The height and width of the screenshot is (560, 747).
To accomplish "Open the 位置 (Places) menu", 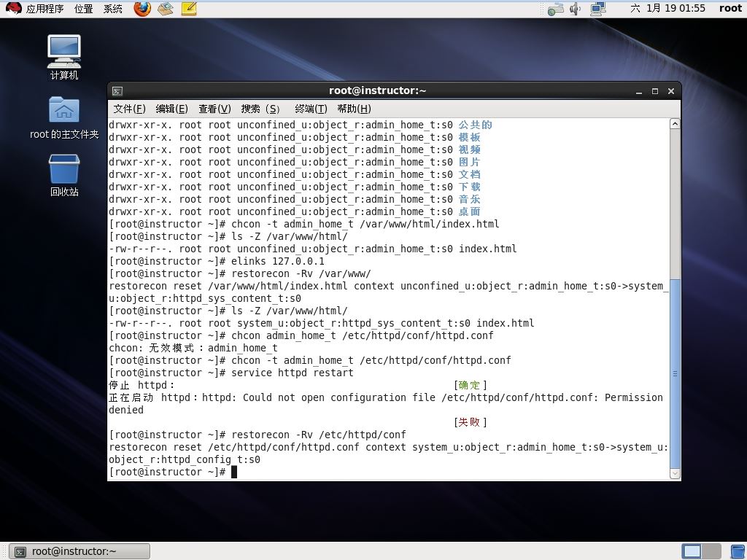I will pyautogui.click(x=84, y=9).
